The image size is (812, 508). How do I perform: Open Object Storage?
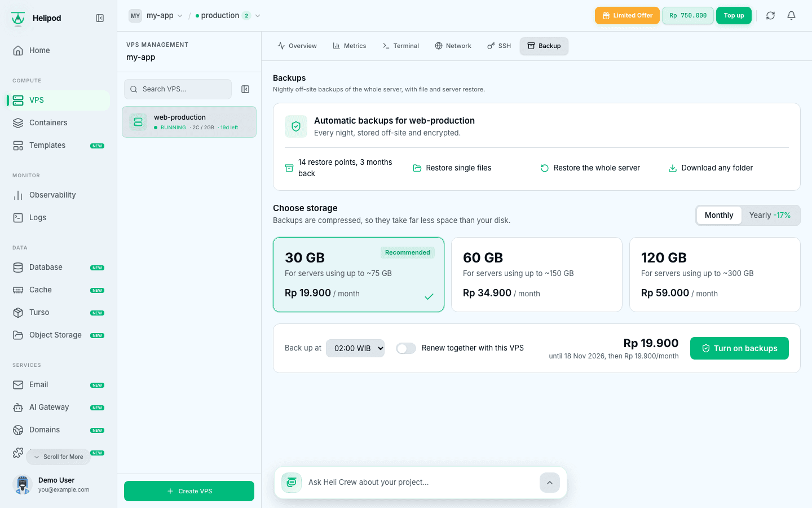pyautogui.click(x=59, y=335)
